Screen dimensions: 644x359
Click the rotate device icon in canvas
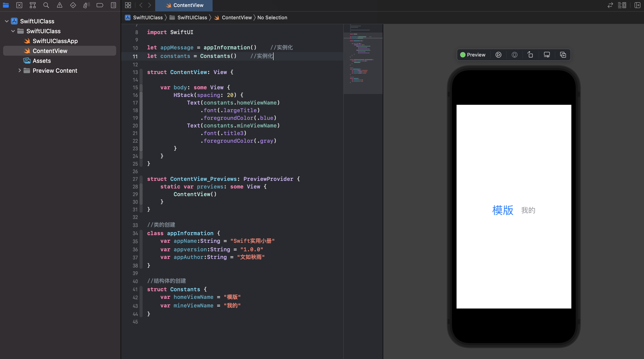click(x=530, y=55)
